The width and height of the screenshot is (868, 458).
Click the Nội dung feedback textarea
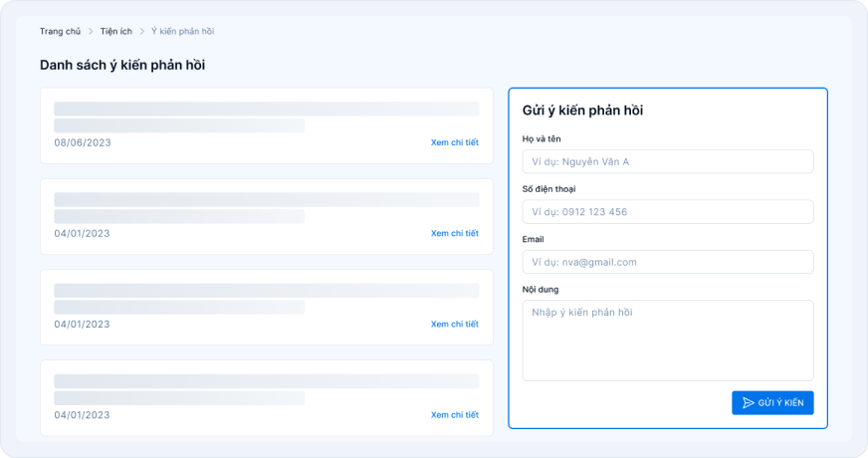[668, 341]
